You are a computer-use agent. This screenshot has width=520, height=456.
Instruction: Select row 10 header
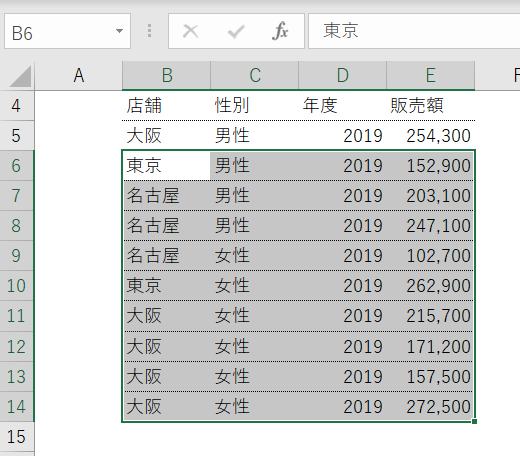point(17,286)
